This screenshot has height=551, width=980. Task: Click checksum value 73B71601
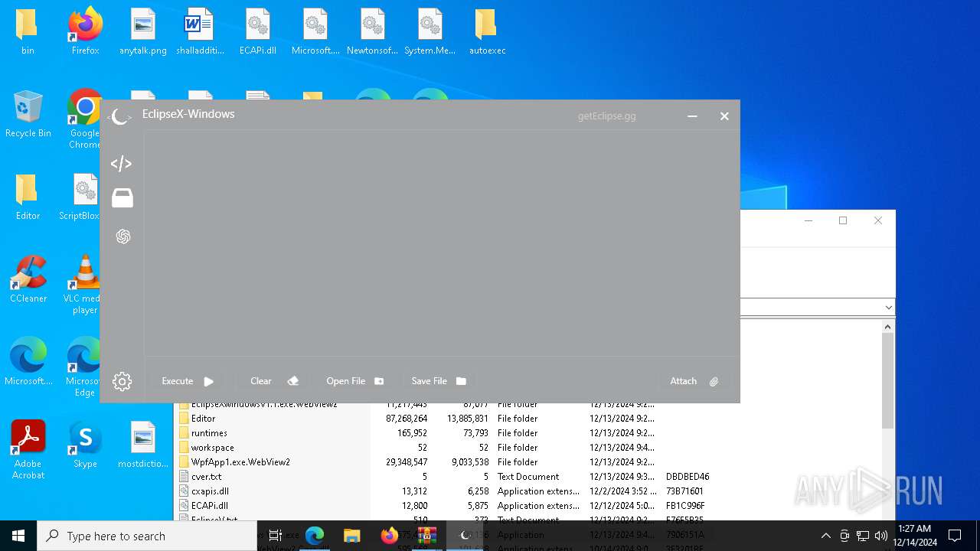click(684, 491)
